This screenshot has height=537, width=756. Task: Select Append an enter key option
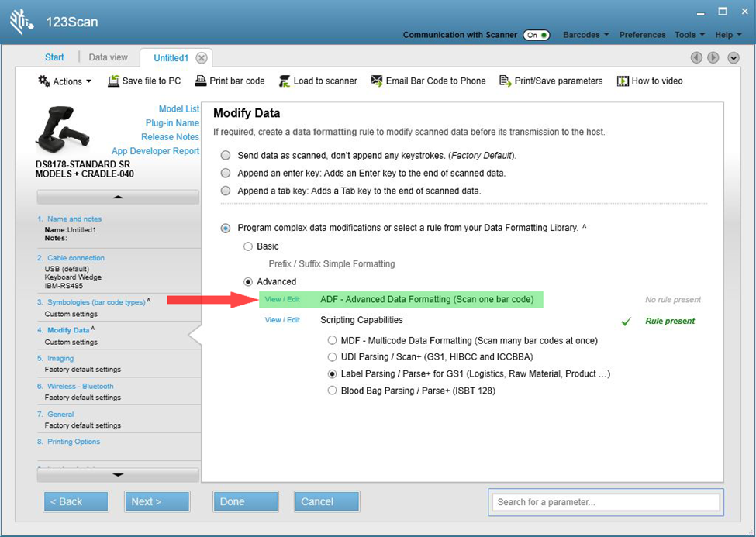coord(226,173)
